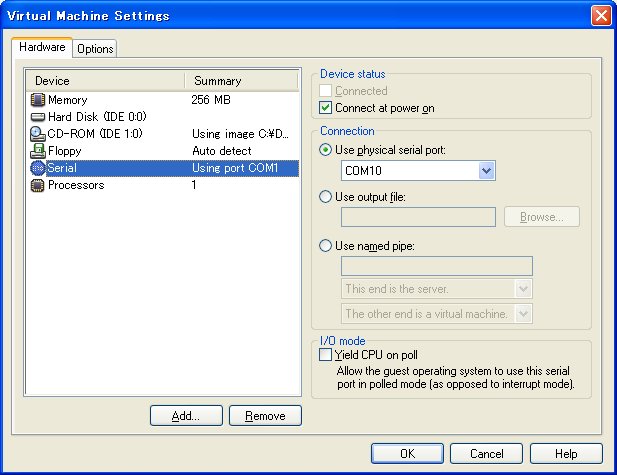Click the Hard Disk device icon
Viewport: 617px width, 475px height.
[38, 117]
